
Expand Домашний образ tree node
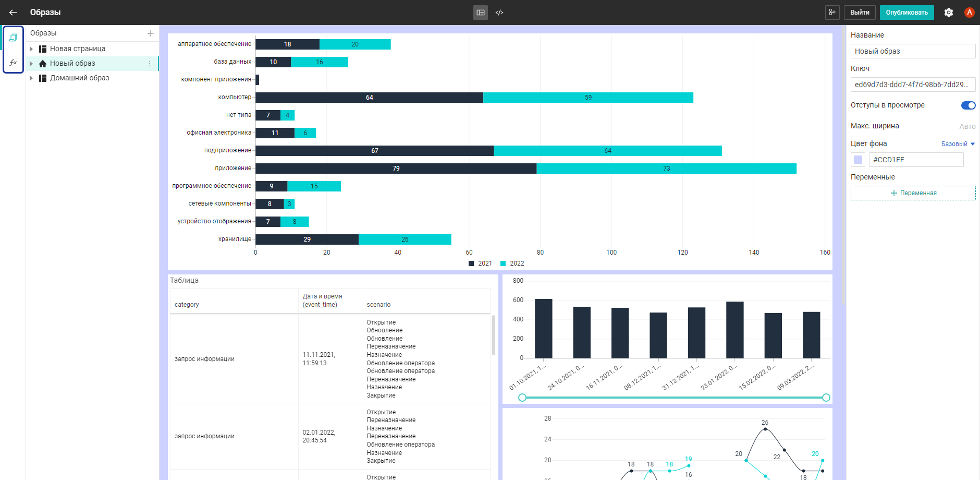coord(31,78)
